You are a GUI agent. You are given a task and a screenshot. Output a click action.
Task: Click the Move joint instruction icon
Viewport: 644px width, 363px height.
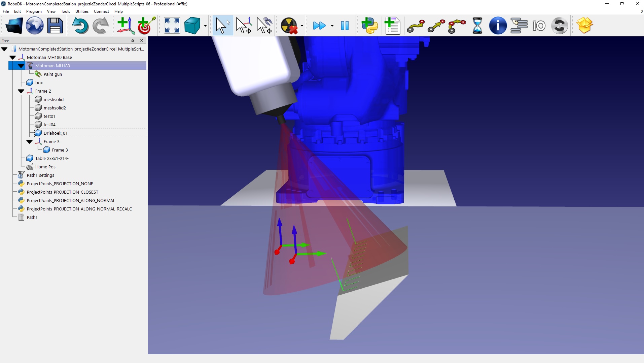416,26
